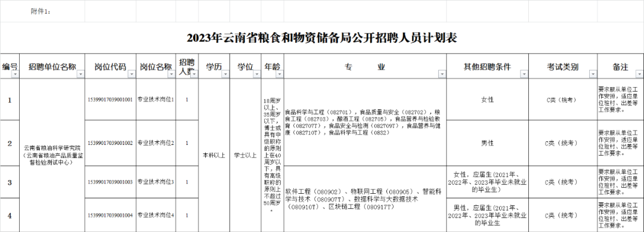Select the 女性,应届生 condition cell
The image size is (644, 232).
[x=488, y=182]
